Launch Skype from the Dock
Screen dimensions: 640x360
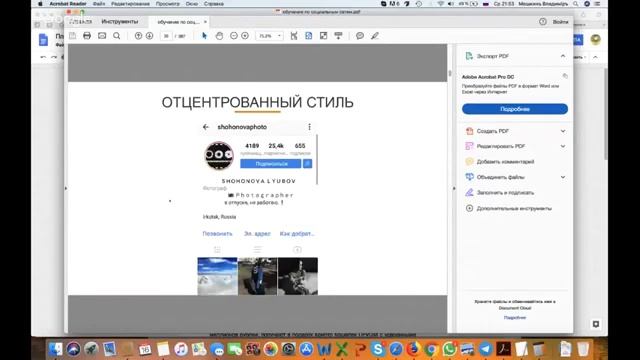[x=378, y=349]
